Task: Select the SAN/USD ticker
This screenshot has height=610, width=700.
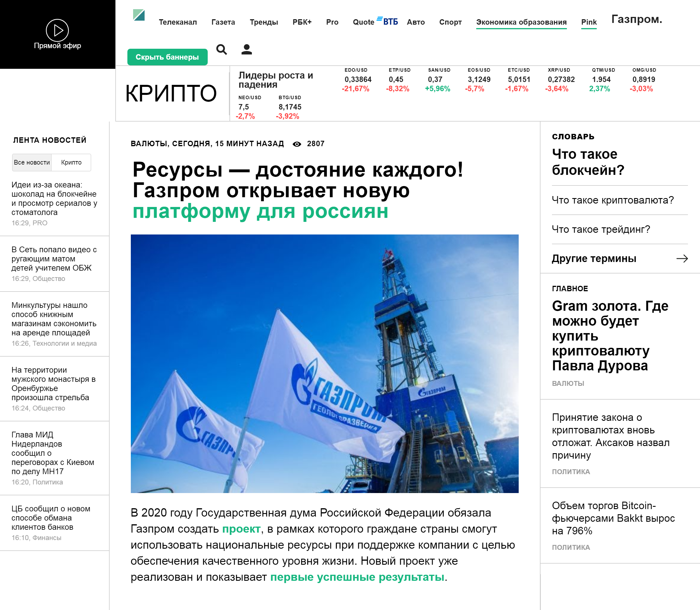Action: [438, 80]
